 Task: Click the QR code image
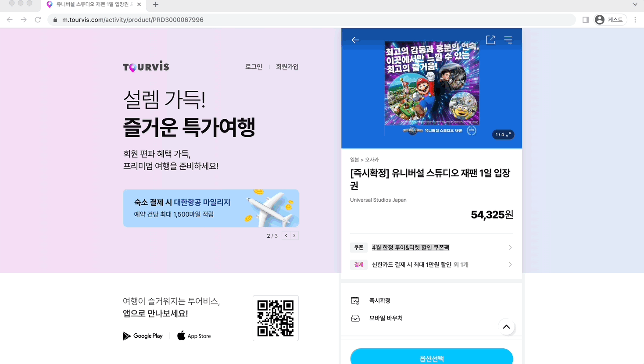275,318
